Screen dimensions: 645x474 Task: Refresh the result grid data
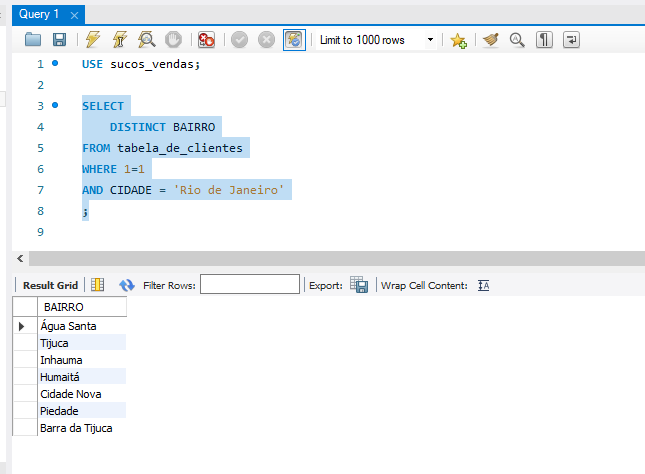127,285
